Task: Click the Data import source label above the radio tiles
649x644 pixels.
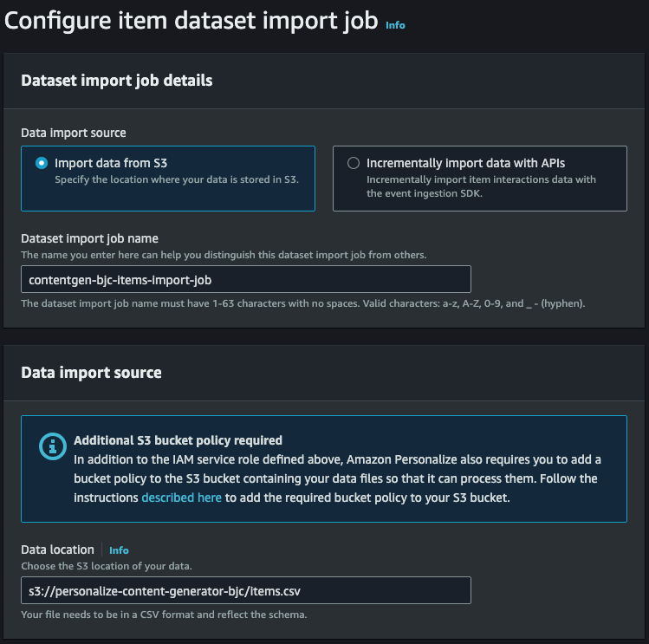Action: pyautogui.click(x=74, y=133)
